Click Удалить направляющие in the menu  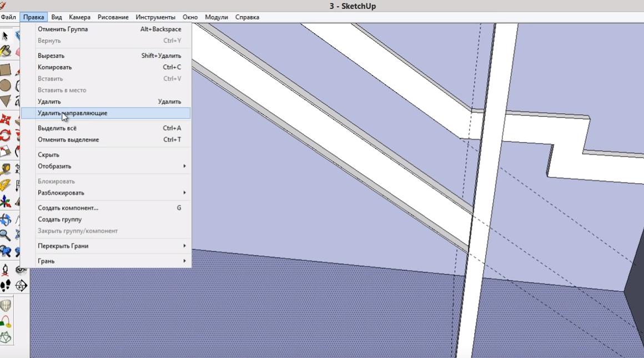[x=73, y=113]
